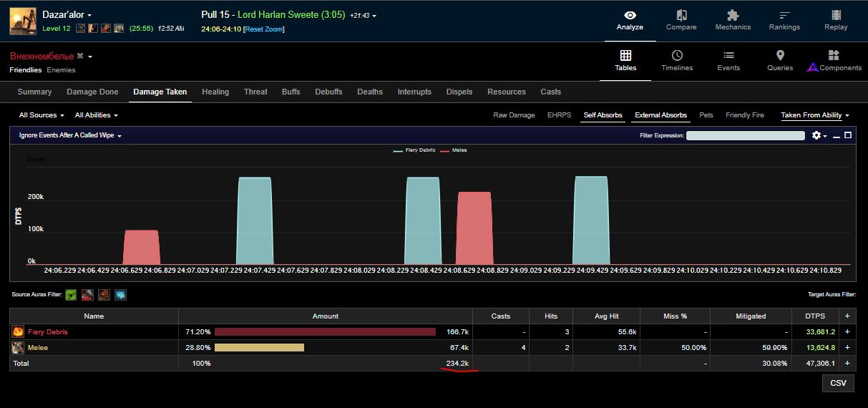Open the Replay view
Viewport: 868px width, 408px height.
pyautogui.click(x=836, y=20)
